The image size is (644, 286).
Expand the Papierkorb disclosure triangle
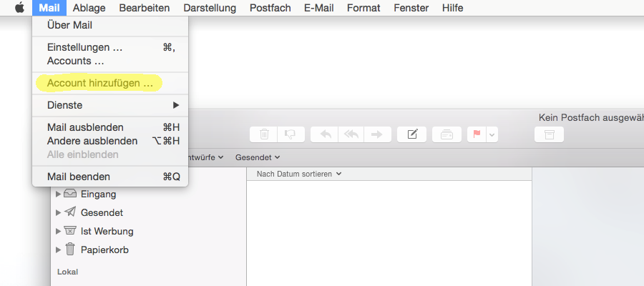pyautogui.click(x=59, y=250)
